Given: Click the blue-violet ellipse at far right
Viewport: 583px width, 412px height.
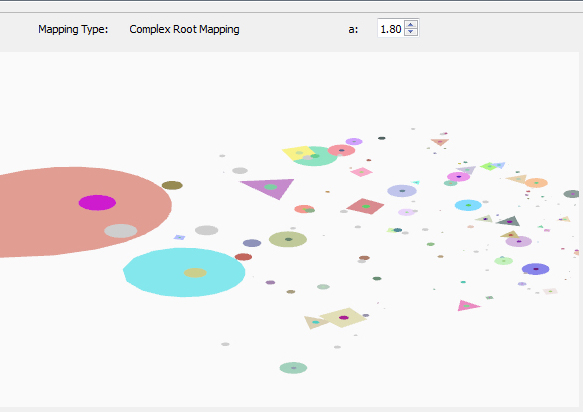Looking at the screenshot, I should (x=535, y=269).
